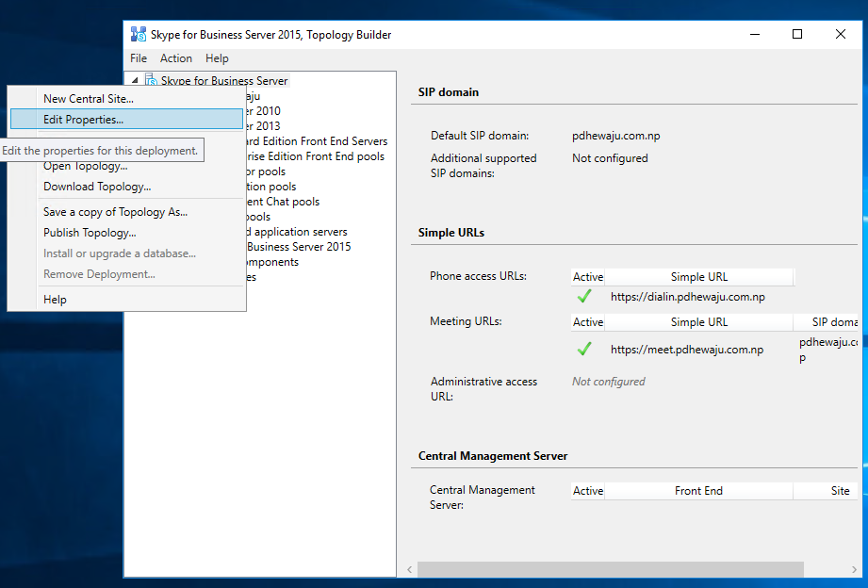The height and width of the screenshot is (588, 868).
Task: Click Active column header under Meeting URLs
Action: pyautogui.click(x=588, y=322)
